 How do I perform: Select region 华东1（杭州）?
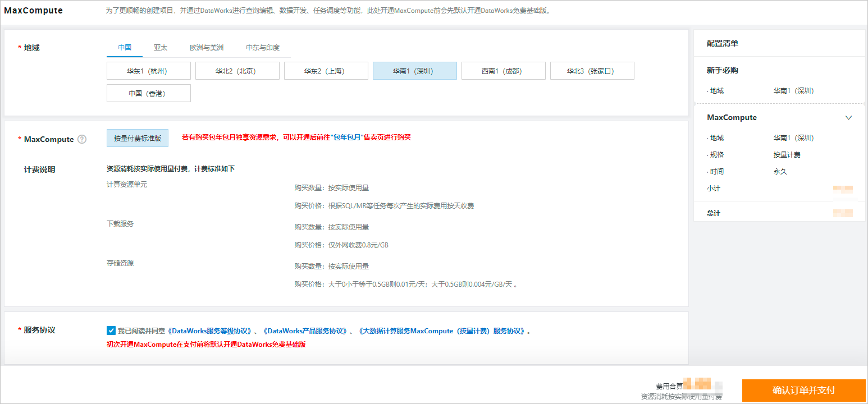[x=149, y=71]
